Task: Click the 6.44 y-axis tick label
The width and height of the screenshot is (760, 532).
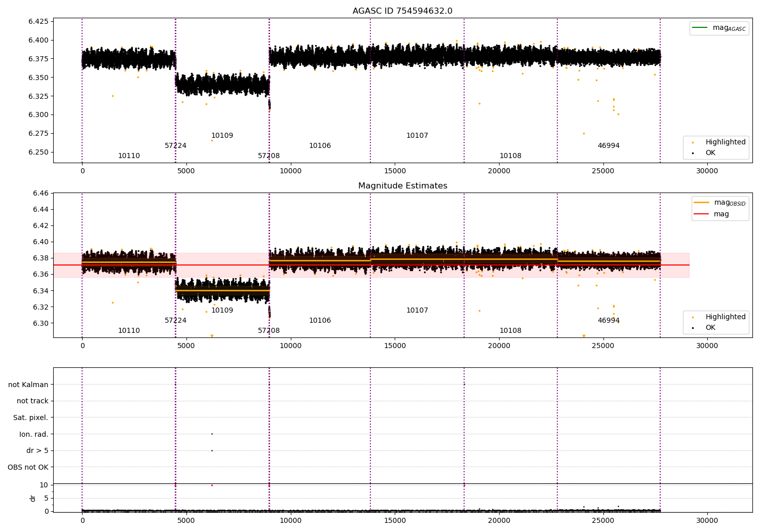Action: pyautogui.click(x=41, y=210)
